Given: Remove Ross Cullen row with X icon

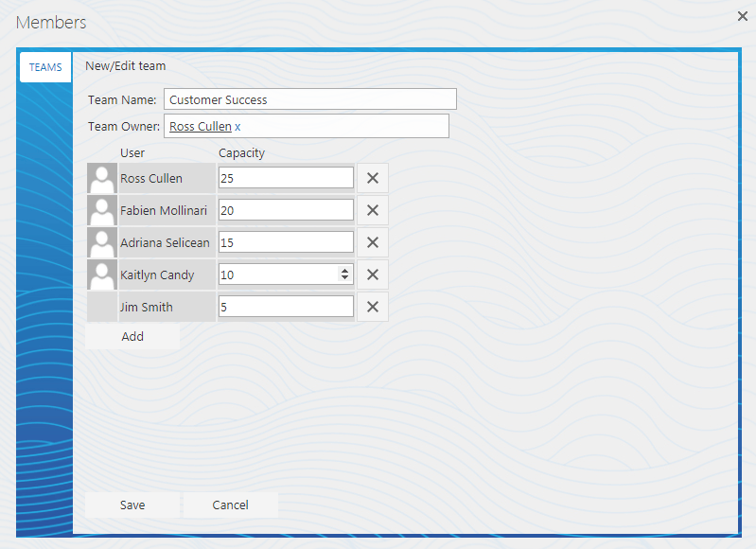Looking at the screenshot, I should point(373,178).
